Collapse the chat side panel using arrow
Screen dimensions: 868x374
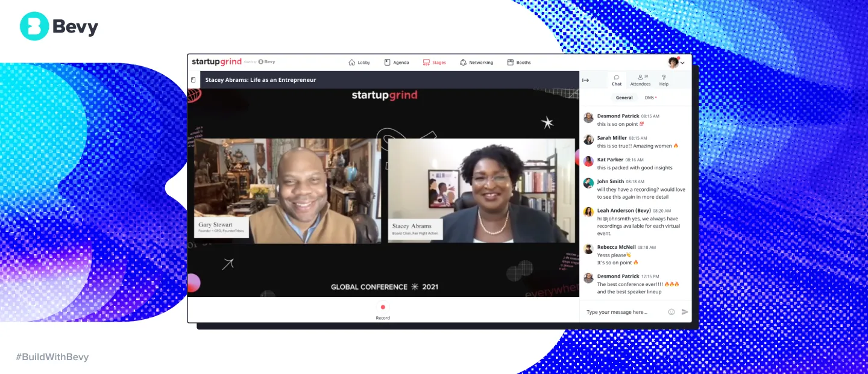585,80
